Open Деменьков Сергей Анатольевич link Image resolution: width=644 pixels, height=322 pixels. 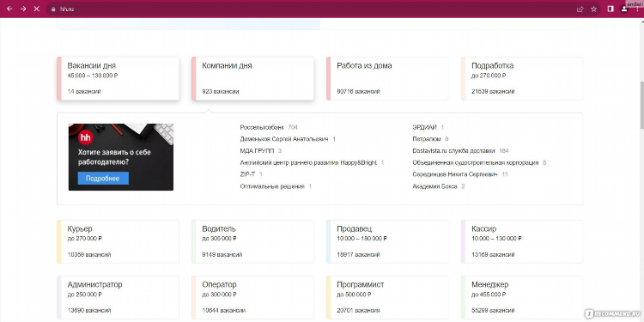coord(284,139)
